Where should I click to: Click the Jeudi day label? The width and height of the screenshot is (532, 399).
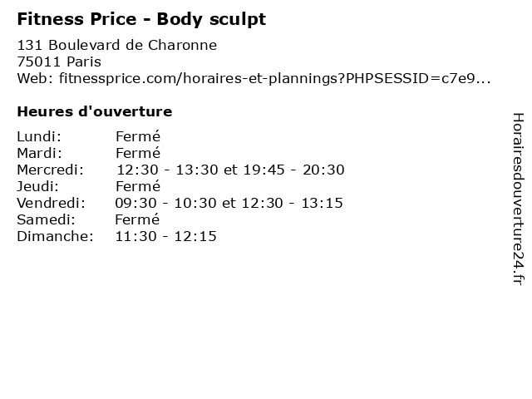tap(37, 186)
